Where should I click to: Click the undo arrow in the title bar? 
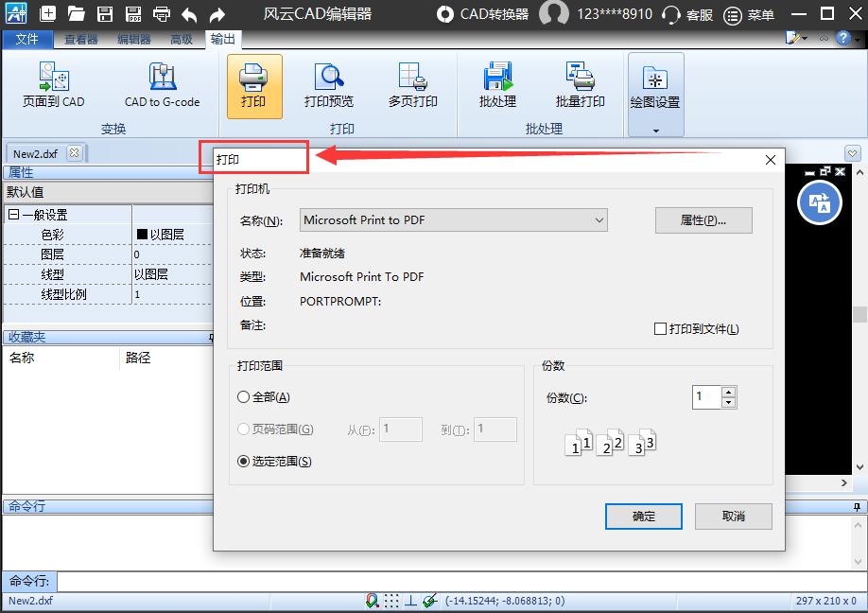[188, 14]
